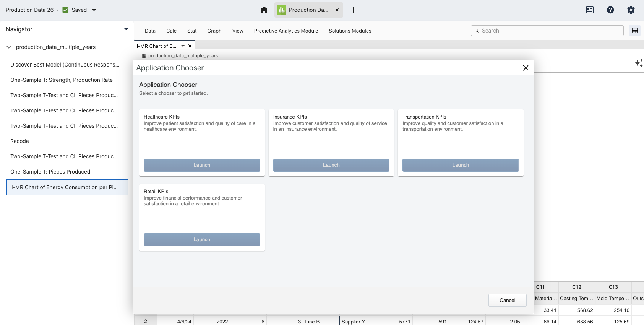
Task: Select the C12 column header
Action: coord(577,287)
